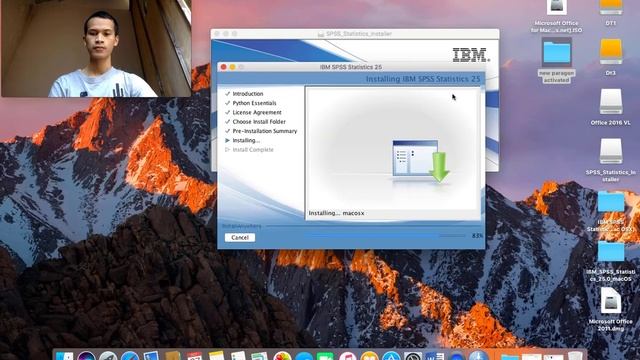Click the IBM SPSS Statistics 25 title bar
This screenshot has width=640, height=360.
click(x=351, y=67)
